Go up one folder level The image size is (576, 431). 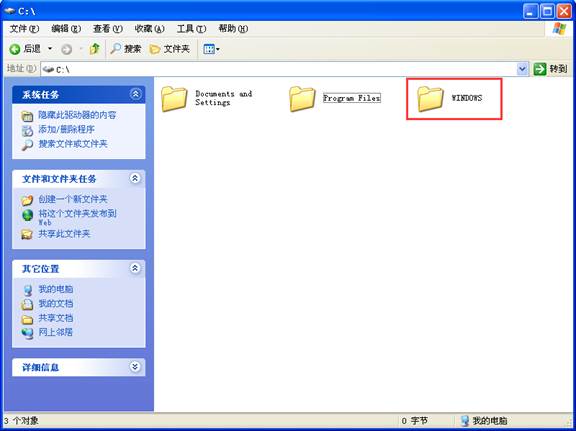coord(95,49)
